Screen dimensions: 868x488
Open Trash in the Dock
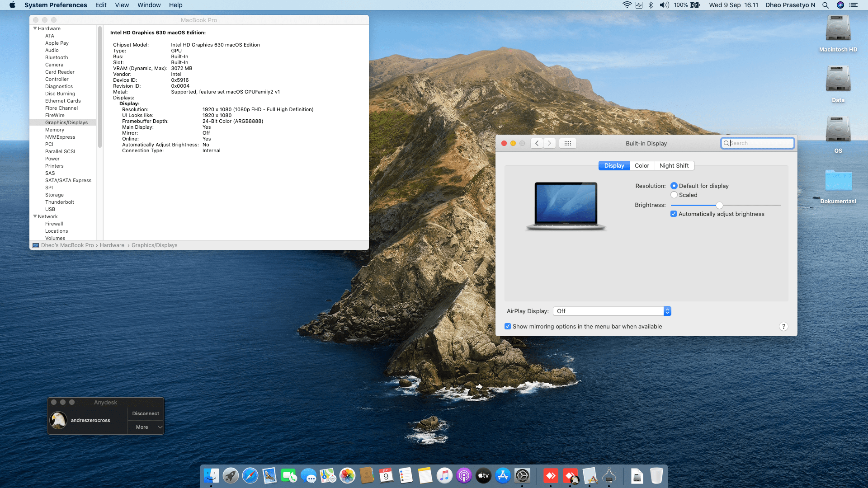point(656,475)
